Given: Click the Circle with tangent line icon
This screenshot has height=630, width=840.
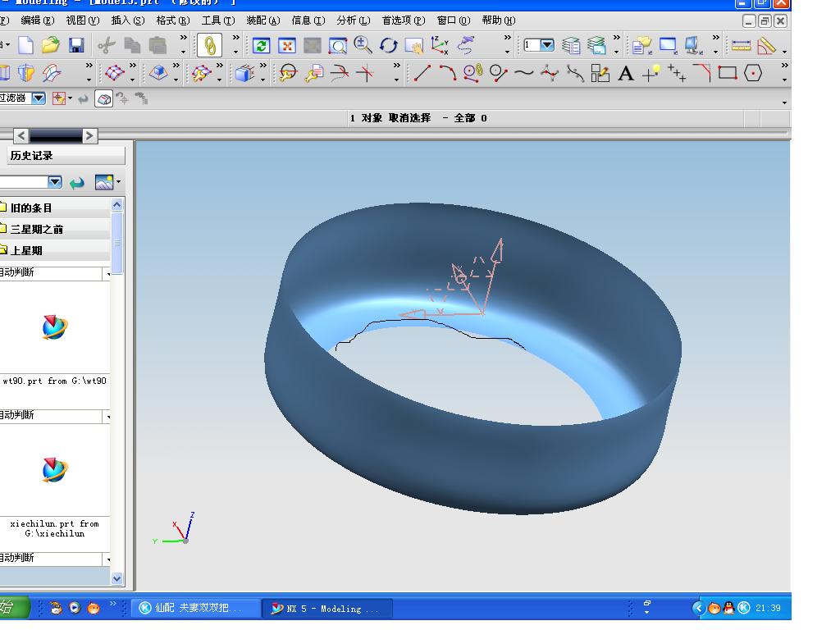Looking at the screenshot, I should [x=498, y=73].
